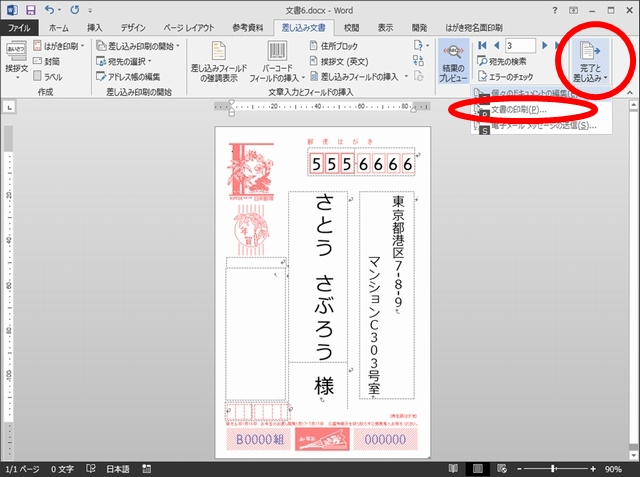Click the Update Labels icon
Screen dimensions: 640x477
(x=418, y=76)
